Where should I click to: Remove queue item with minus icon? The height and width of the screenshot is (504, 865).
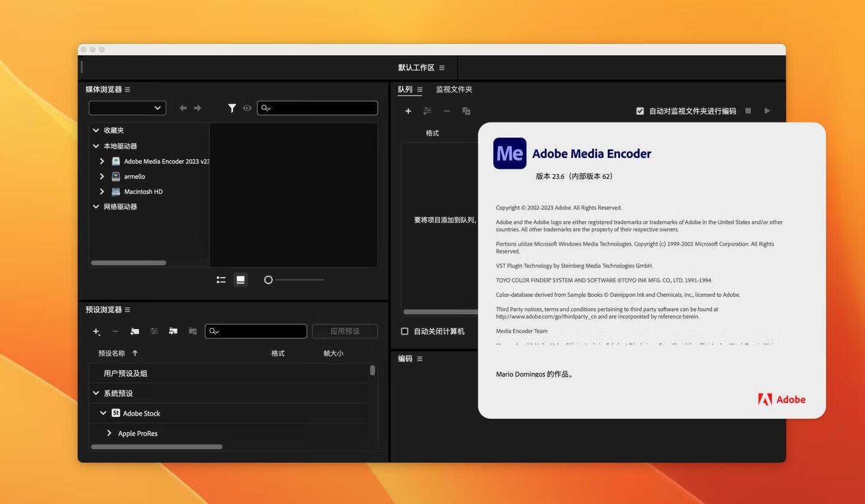pyautogui.click(x=447, y=111)
